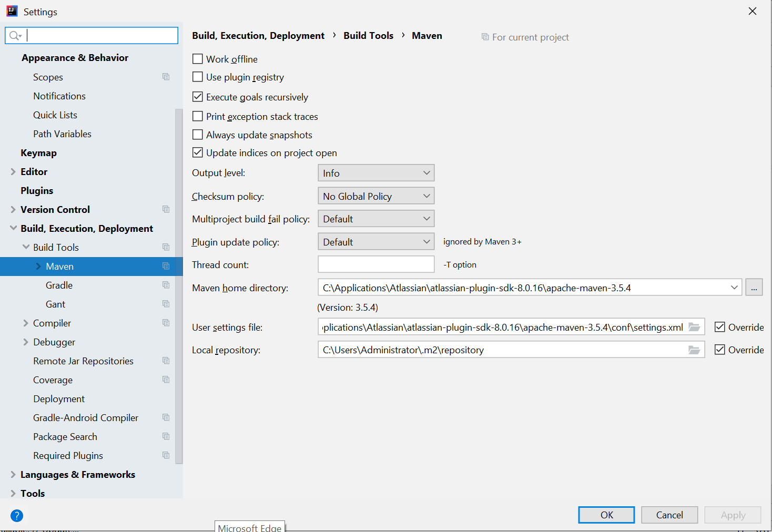Enable Always update snapshots checkbox
This screenshot has height=532, width=772.
[198, 135]
